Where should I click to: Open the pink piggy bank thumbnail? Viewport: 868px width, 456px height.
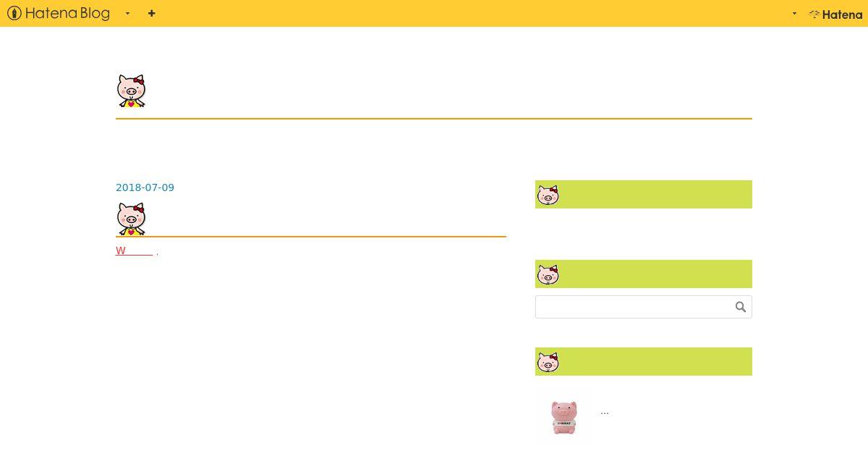pos(564,417)
